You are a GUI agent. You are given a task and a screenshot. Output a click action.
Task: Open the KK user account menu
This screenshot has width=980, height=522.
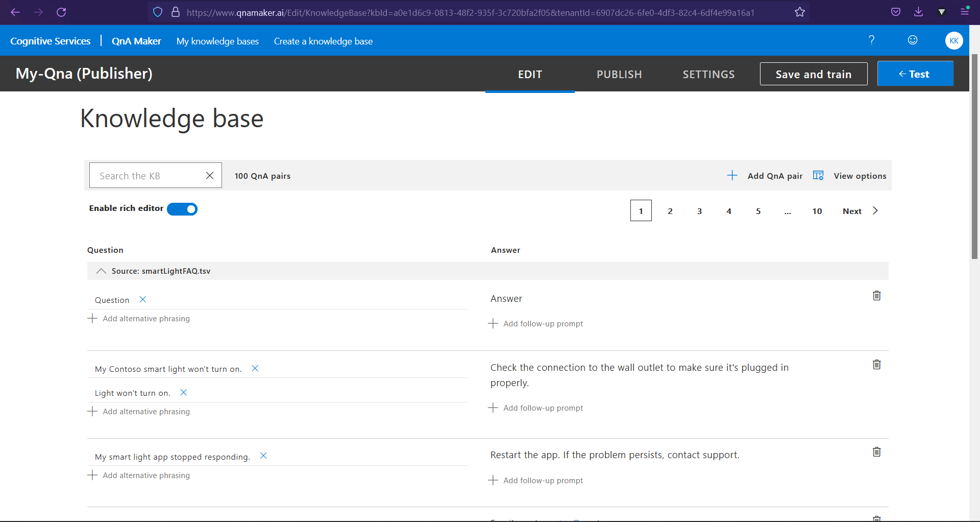tap(954, 40)
